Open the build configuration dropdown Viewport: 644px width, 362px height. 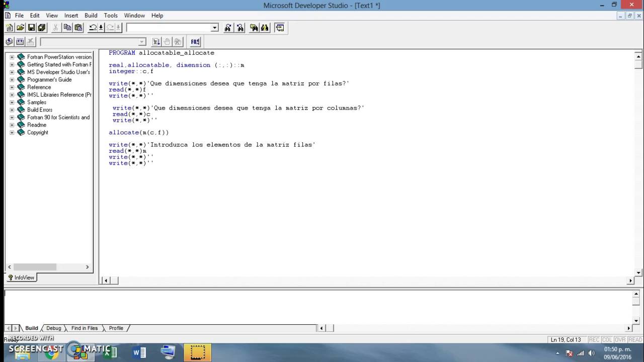(x=142, y=42)
